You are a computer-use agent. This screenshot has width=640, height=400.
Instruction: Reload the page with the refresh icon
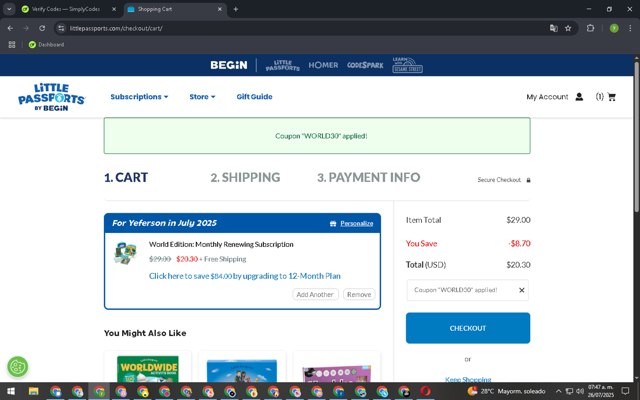click(x=42, y=28)
